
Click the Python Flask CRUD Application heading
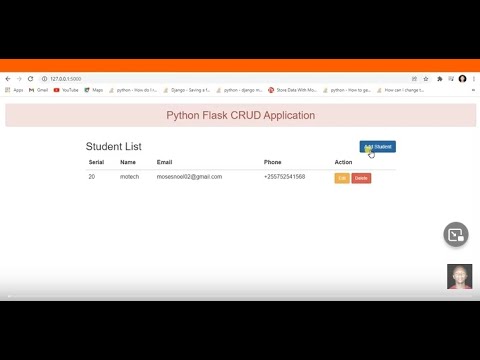(241, 115)
